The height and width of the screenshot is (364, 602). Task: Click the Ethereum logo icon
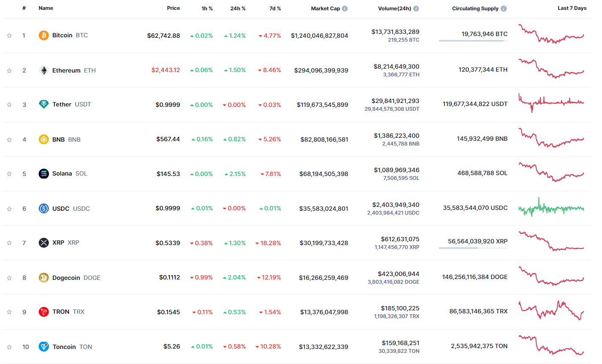(x=44, y=70)
